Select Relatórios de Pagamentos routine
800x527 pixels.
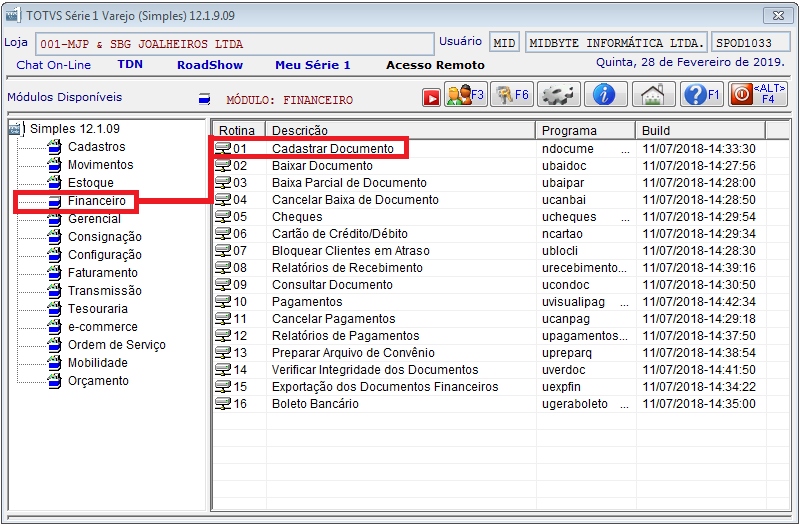[x=345, y=336]
